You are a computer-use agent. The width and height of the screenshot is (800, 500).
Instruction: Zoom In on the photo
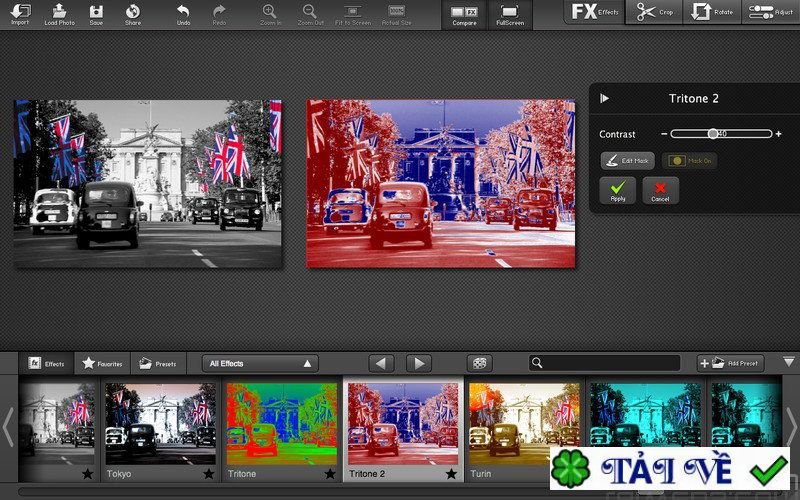269,13
